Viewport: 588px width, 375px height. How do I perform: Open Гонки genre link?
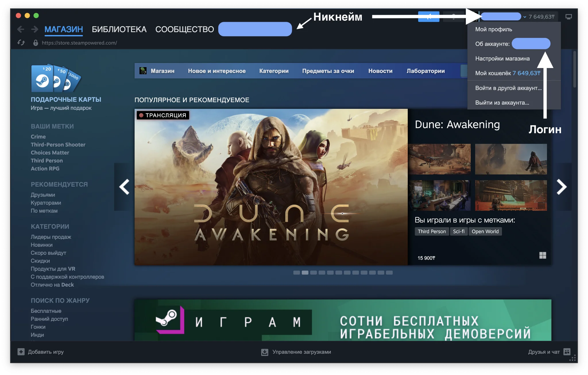[38, 327]
